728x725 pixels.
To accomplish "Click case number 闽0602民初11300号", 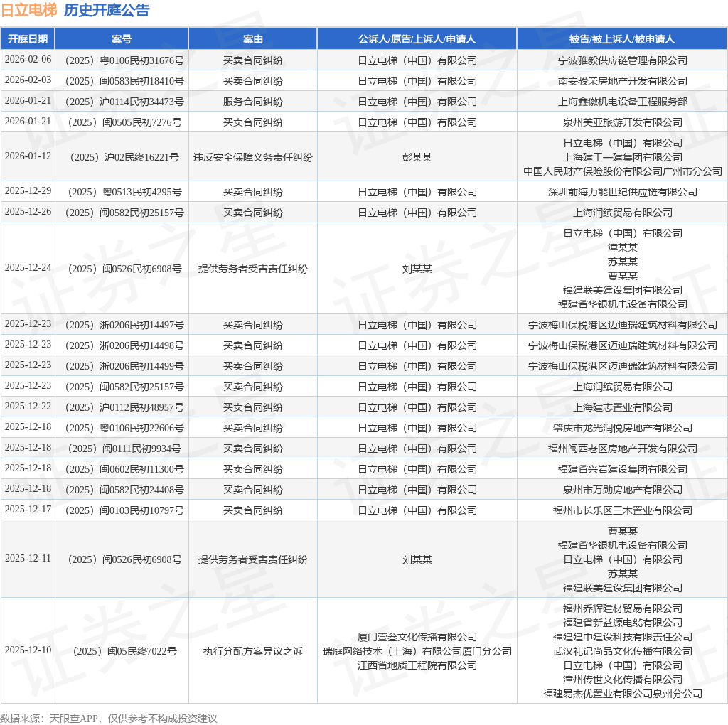I will tap(141, 469).
